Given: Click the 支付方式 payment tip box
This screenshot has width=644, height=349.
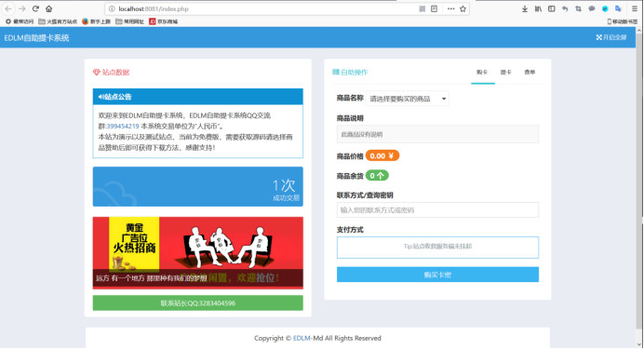Looking at the screenshot, I should tap(437, 248).
